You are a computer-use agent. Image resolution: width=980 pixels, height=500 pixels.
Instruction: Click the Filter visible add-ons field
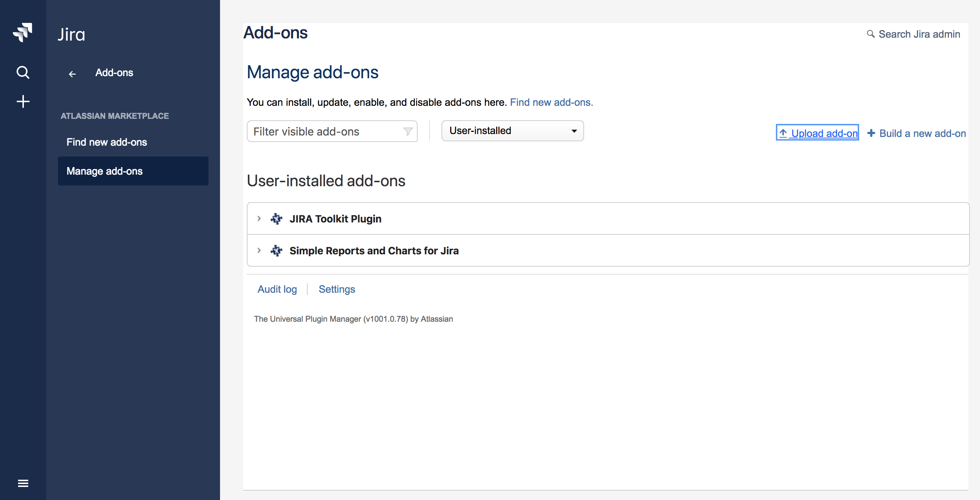click(x=324, y=132)
